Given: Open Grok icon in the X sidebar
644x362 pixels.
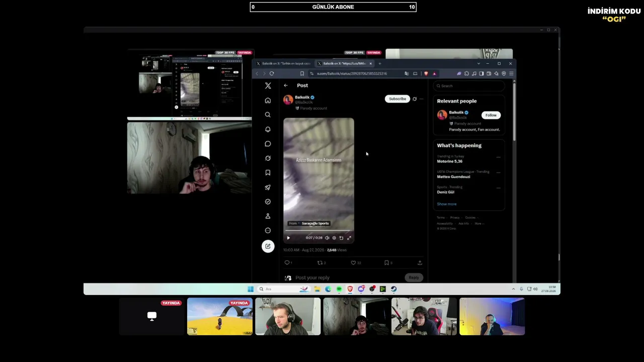Looking at the screenshot, I should 268,158.
